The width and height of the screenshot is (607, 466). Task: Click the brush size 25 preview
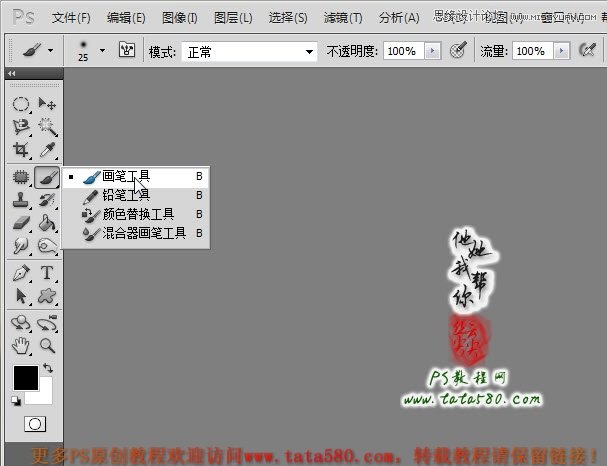click(83, 50)
